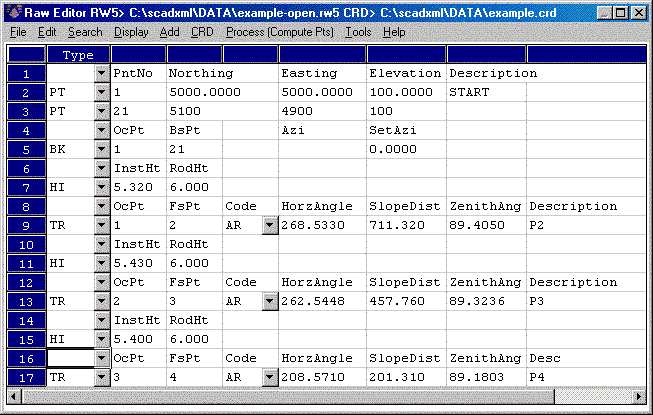Select Description cell START
The height and width of the screenshot is (415, 653).
(486, 92)
